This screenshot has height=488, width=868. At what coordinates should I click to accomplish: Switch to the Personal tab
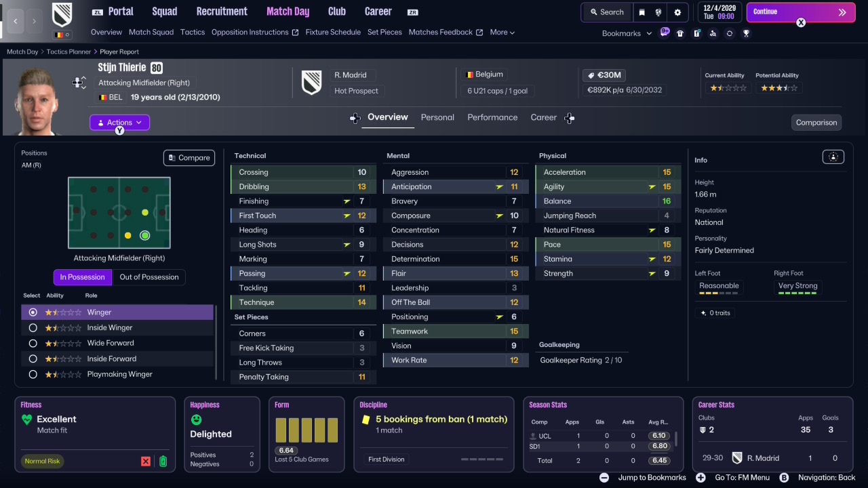[x=437, y=117]
